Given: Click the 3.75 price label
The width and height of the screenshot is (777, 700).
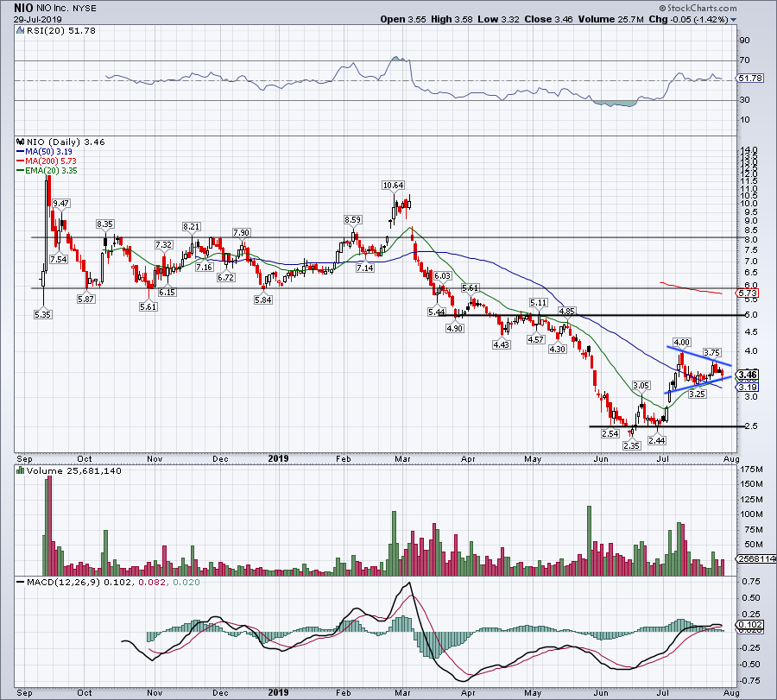Looking at the screenshot, I should (711, 353).
